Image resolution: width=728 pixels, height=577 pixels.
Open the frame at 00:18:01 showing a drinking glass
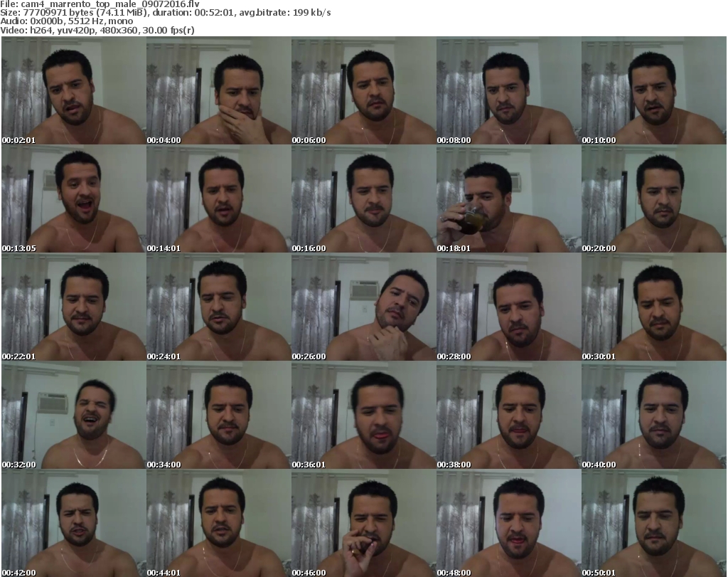pyautogui.click(x=508, y=198)
